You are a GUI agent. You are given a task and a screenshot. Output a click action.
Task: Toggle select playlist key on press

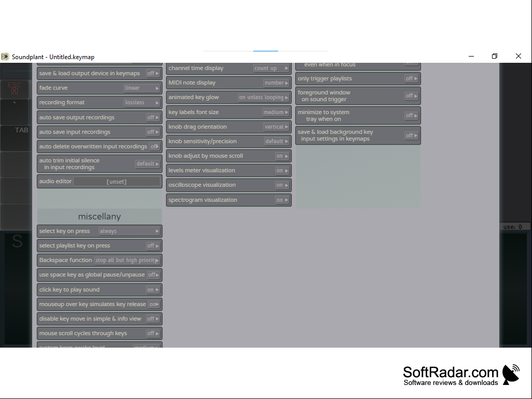click(153, 245)
